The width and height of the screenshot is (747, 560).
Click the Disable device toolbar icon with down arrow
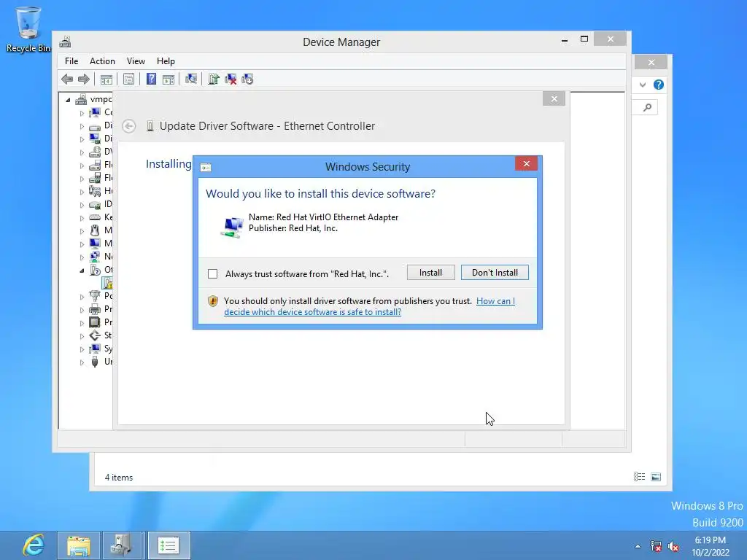point(247,79)
